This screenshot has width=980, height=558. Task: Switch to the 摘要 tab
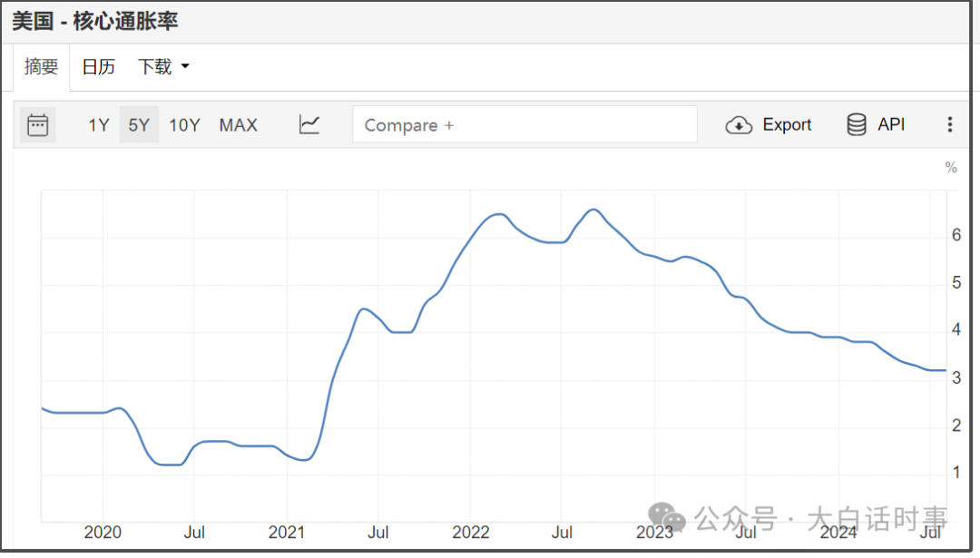point(41,66)
